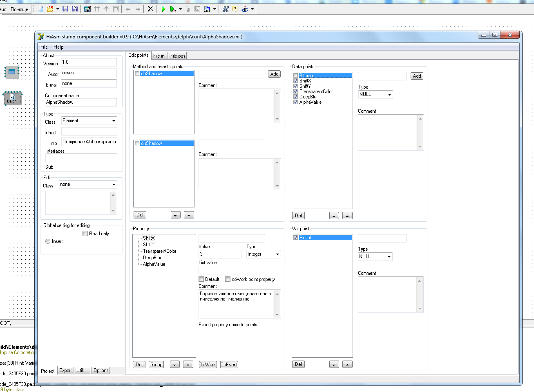Click the black X delete icon
The image size is (534, 392).
[150, 9]
